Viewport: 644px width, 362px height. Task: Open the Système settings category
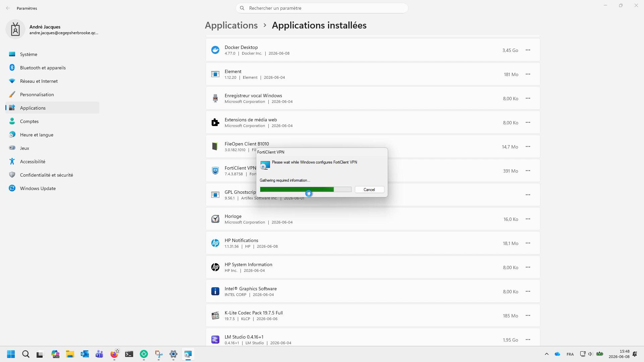click(52, 54)
